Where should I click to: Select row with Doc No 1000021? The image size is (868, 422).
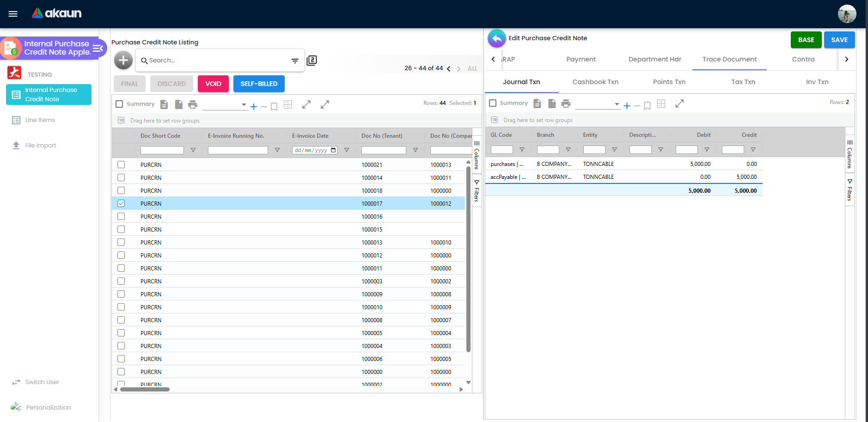121,165
